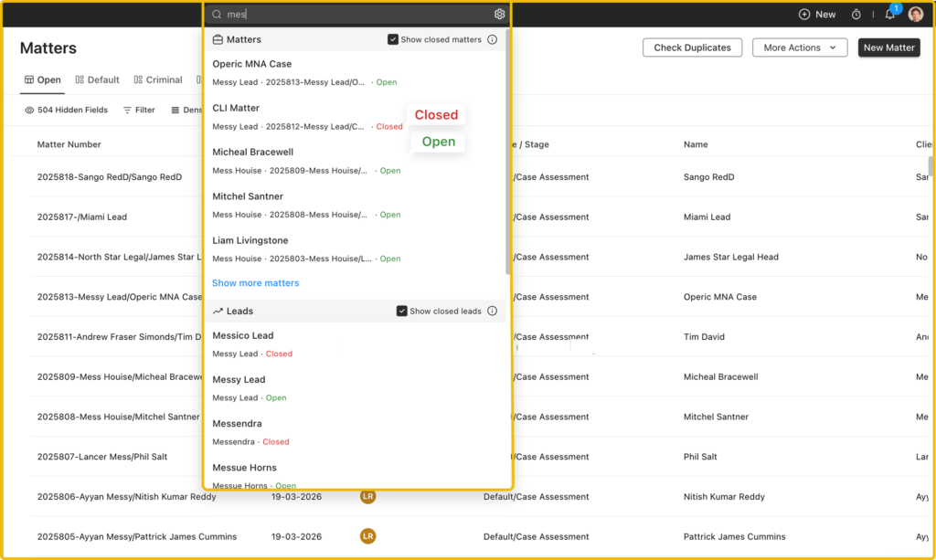
Task: Click the 504 Hidden Fields eye icon
Action: click(30, 111)
